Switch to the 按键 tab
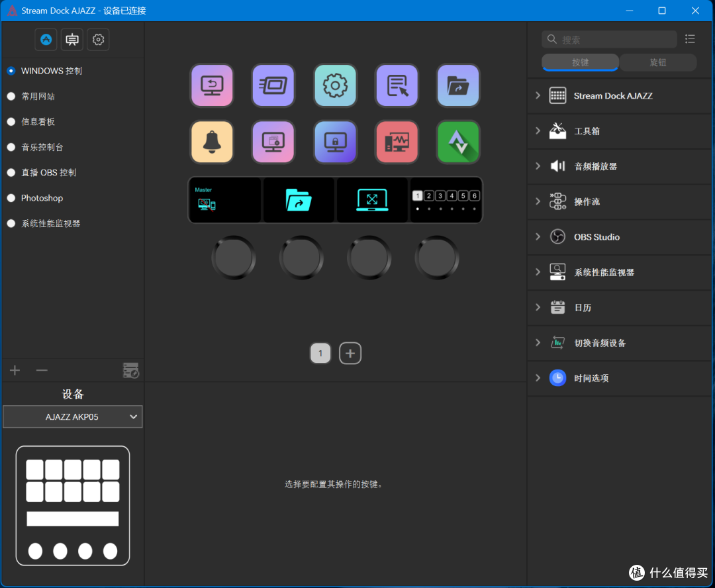 pyautogui.click(x=580, y=62)
